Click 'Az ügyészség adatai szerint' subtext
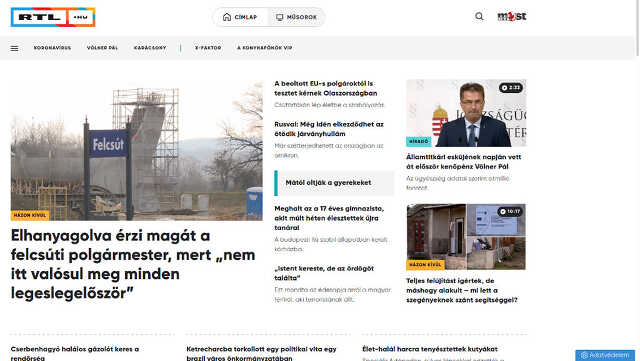640x361 pixels. coord(458,183)
